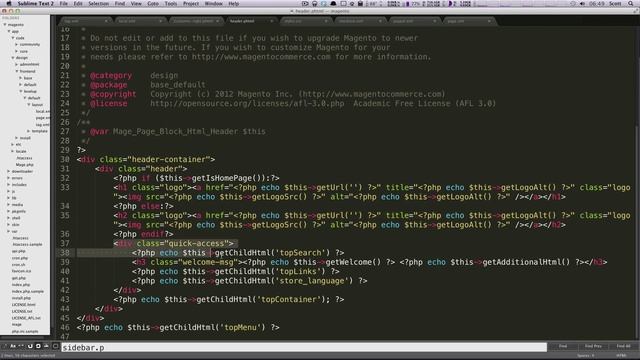Click the Find Prev button
The height and width of the screenshot is (360, 640).
(x=593, y=346)
